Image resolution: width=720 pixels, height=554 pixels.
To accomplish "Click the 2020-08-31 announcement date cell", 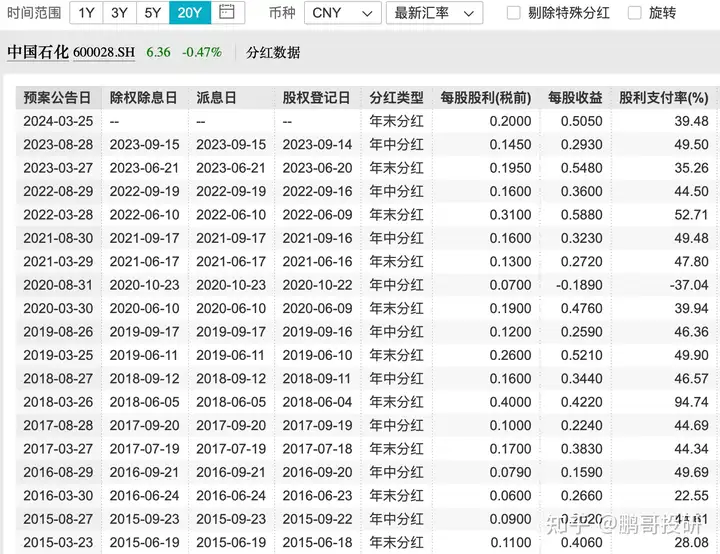I will point(58,285).
